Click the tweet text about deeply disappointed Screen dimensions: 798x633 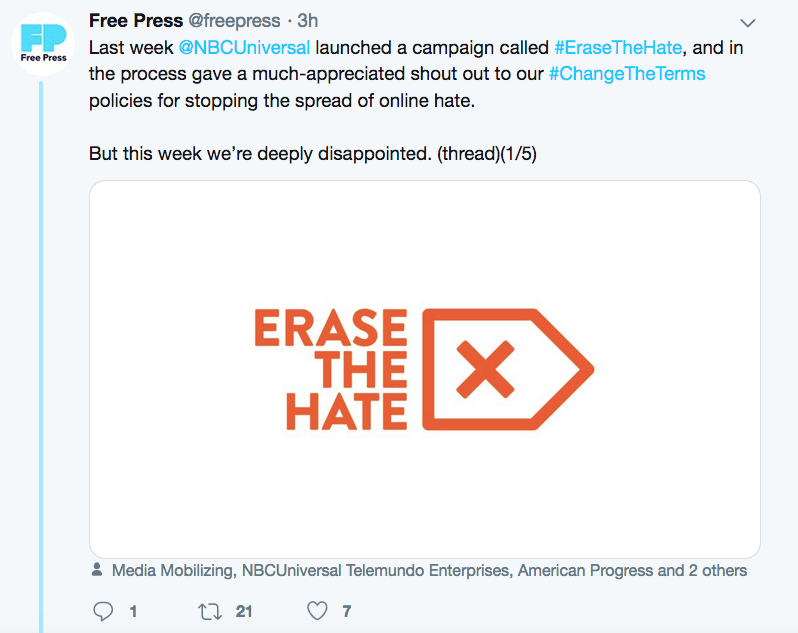tap(312, 154)
